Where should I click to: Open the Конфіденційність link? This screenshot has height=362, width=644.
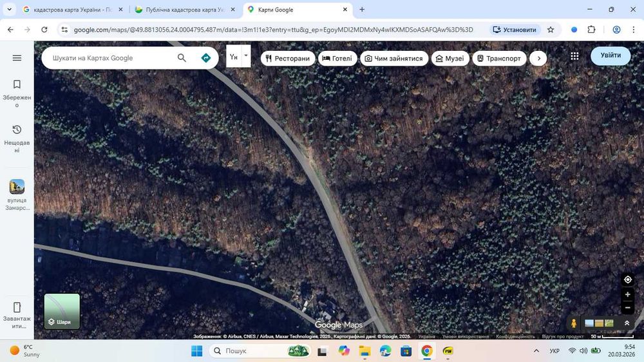[x=515, y=336]
